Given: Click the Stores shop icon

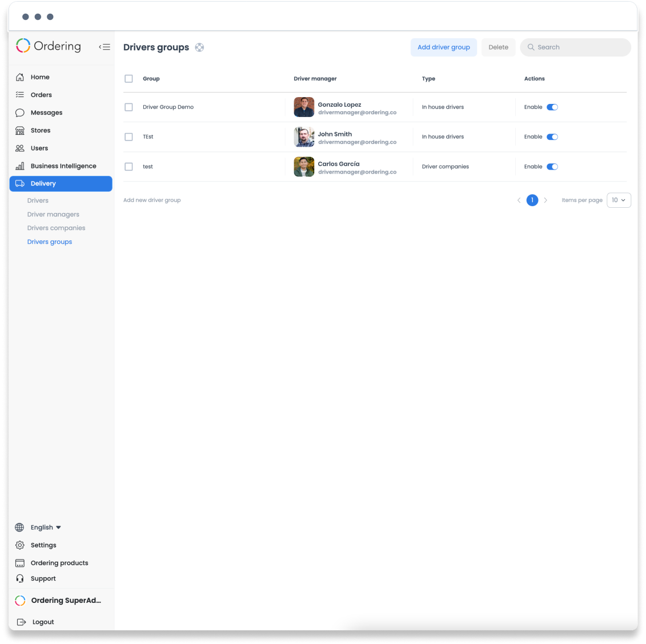Looking at the screenshot, I should [20, 131].
